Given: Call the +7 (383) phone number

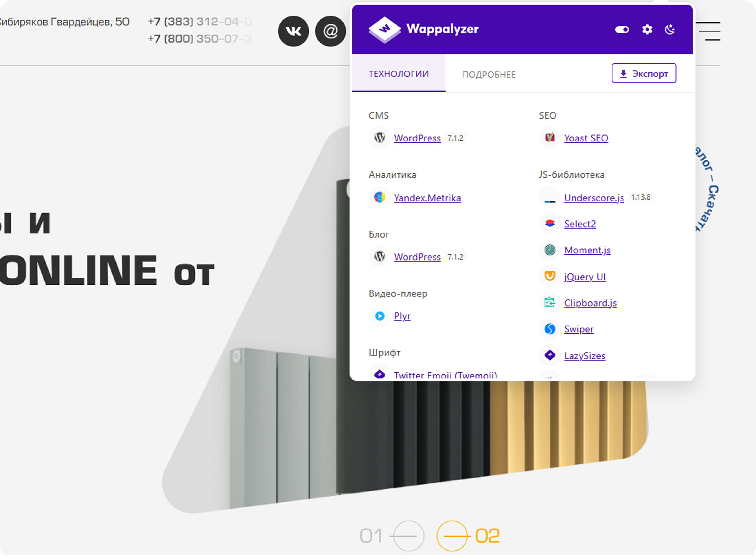Looking at the screenshot, I should click(x=200, y=22).
